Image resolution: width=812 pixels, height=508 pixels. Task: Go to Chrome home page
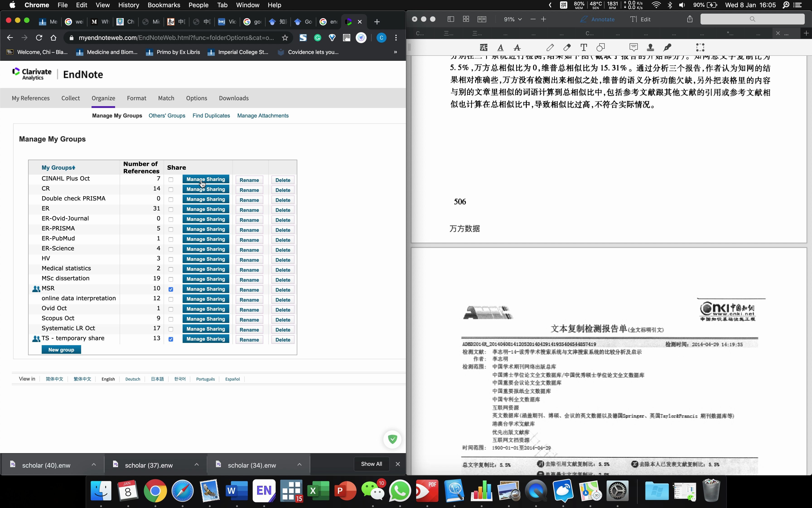coord(53,38)
